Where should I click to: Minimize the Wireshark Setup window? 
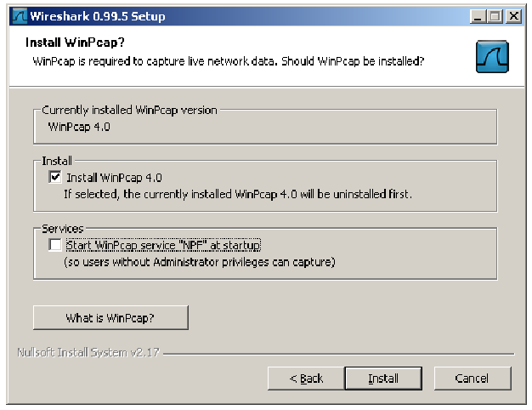pos(478,16)
